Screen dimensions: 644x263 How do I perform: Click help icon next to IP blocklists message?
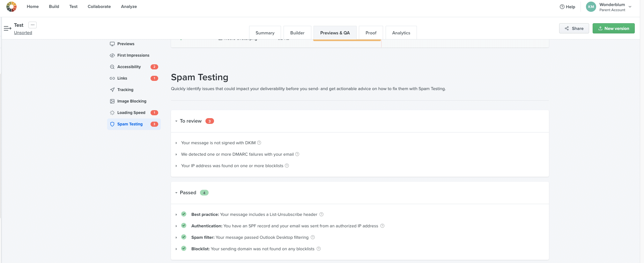click(x=287, y=166)
